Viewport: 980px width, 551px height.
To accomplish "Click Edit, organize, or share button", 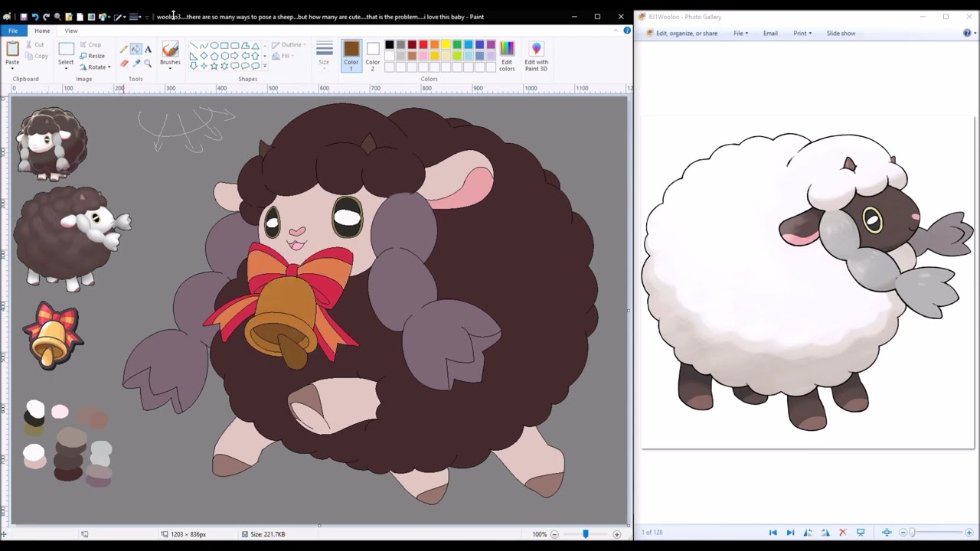I will click(x=681, y=33).
